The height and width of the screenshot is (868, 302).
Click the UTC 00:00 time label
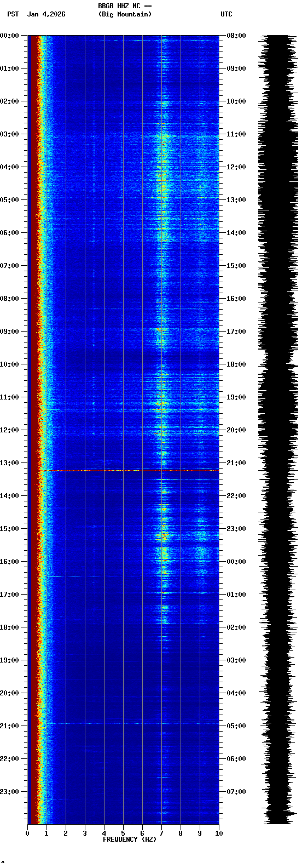tap(236, 562)
